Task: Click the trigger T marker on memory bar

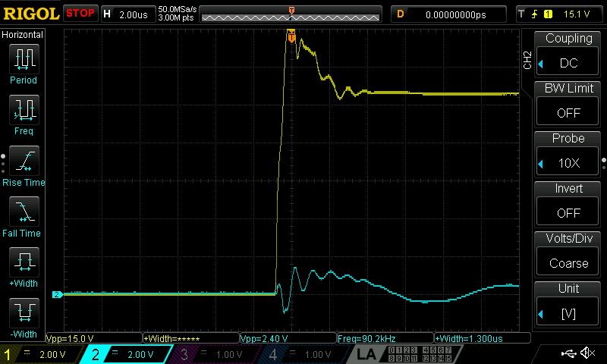Action: tap(291, 11)
